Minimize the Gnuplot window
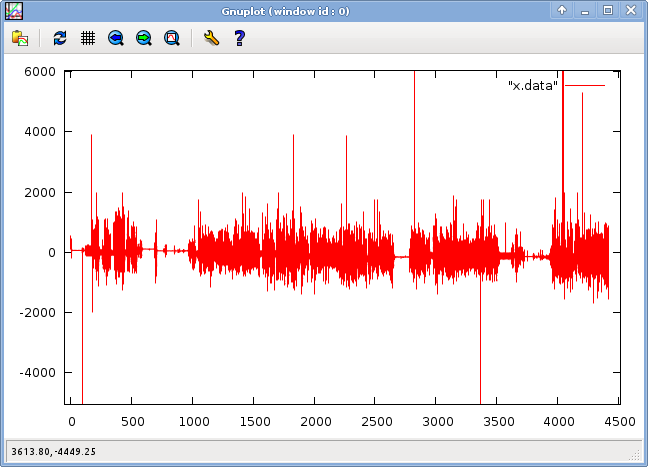This screenshot has width=648, height=467. click(586, 10)
